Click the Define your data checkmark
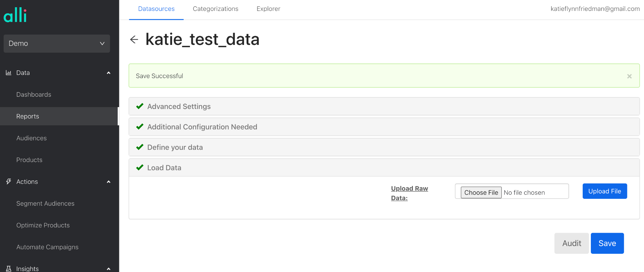644x272 pixels. point(140,147)
